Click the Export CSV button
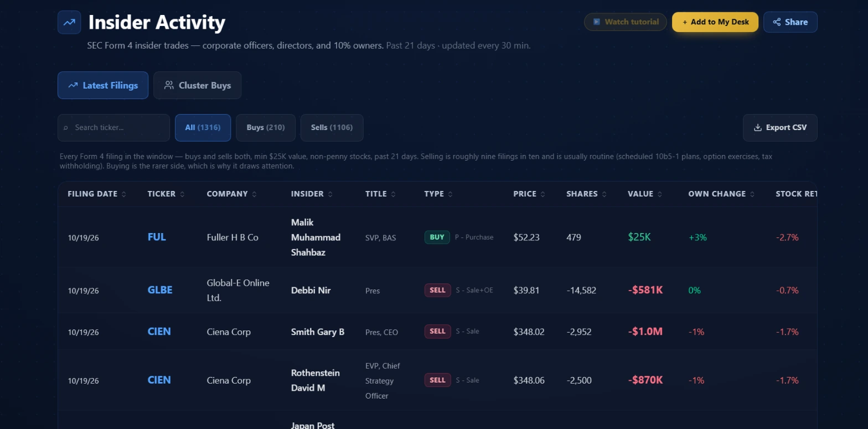The height and width of the screenshot is (429, 868). click(780, 128)
